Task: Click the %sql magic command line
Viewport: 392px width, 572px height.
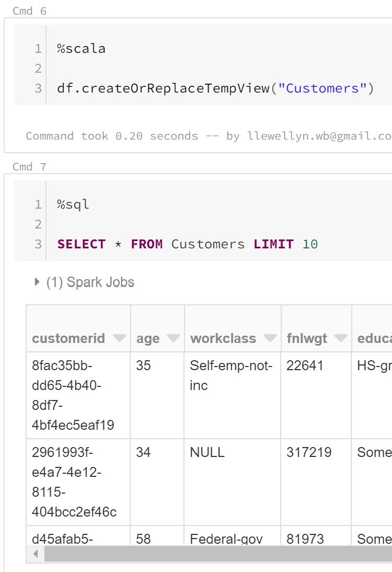Action: point(74,204)
